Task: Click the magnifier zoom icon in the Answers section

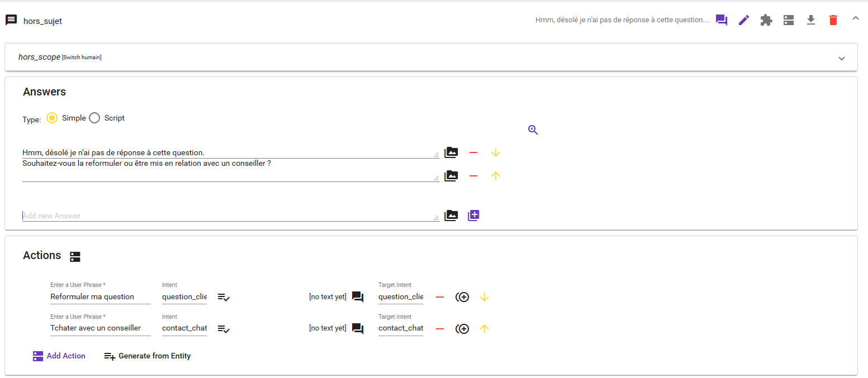Action: click(532, 129)
